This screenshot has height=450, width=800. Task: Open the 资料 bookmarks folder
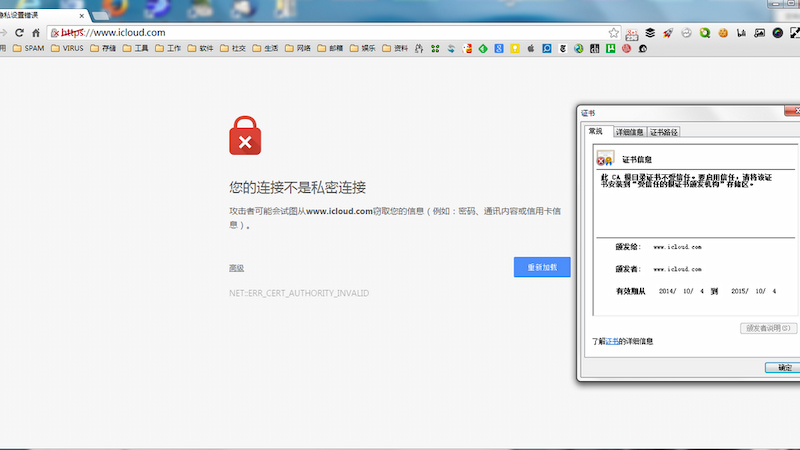(x=395, y=48)
